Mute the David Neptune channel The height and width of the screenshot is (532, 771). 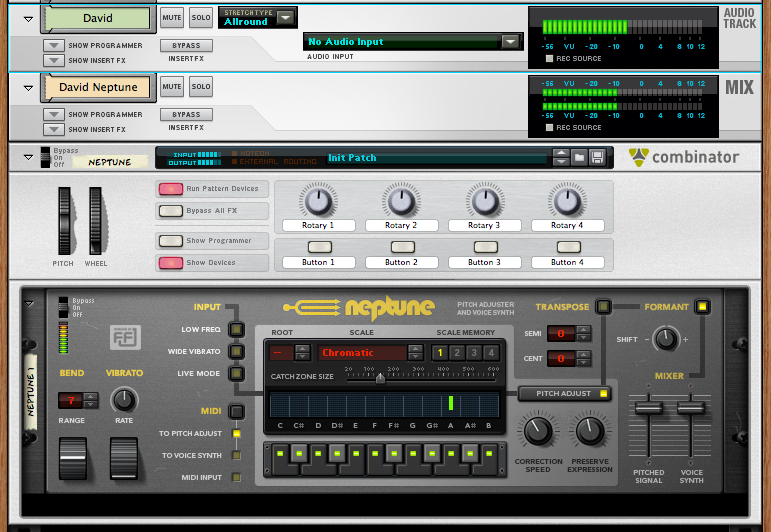172,87
